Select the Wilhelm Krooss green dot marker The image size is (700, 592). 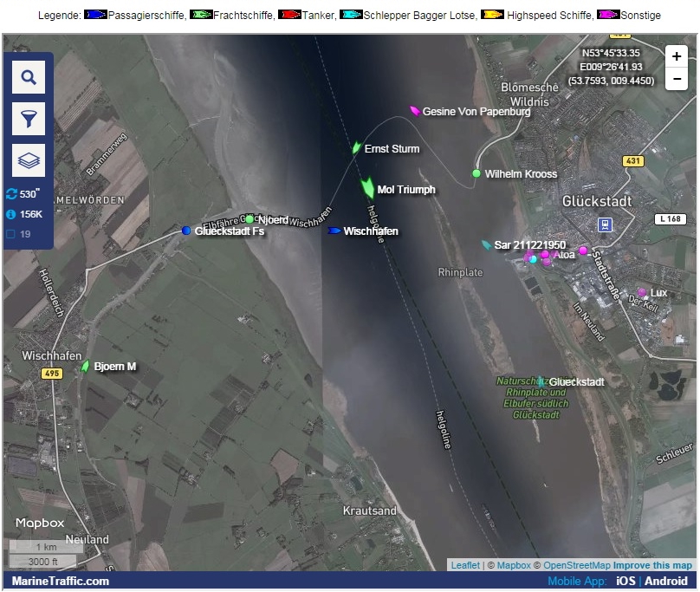click(476, 174)
